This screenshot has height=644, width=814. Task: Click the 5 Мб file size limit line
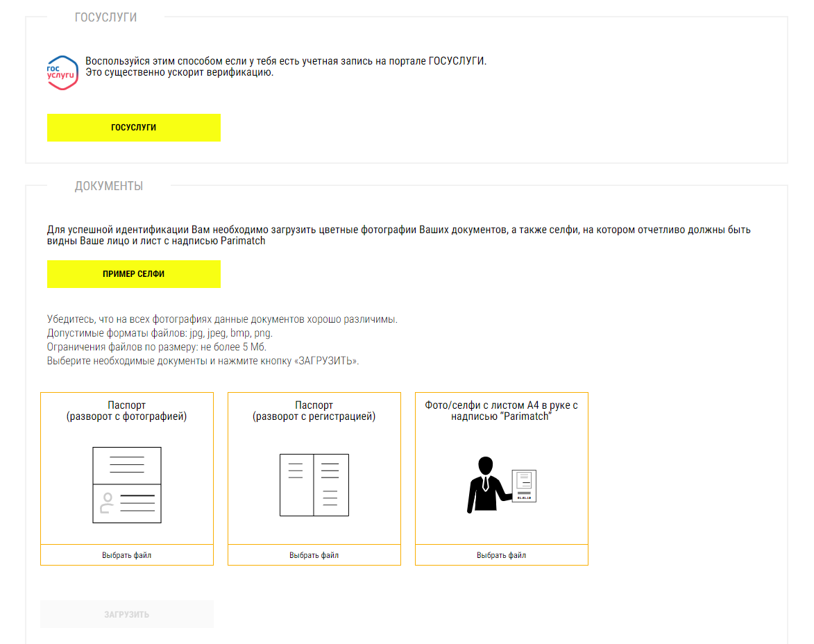[x=157, y=347]
